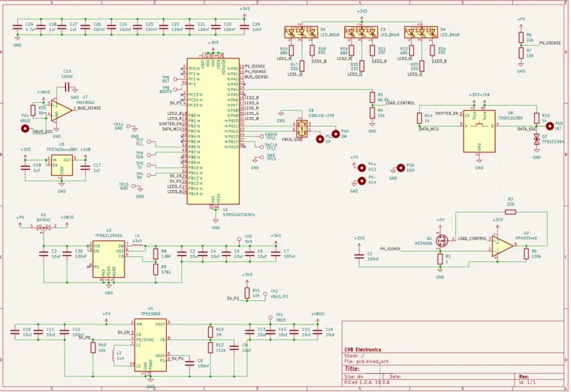Click the DATA_SOC net label near R15

pos(527,129)
